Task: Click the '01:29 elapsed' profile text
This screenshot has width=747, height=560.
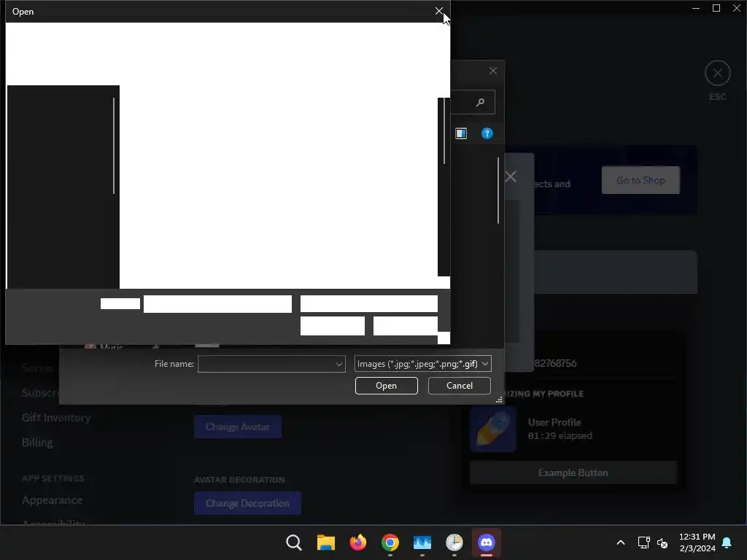Action: tap(560, 436)
